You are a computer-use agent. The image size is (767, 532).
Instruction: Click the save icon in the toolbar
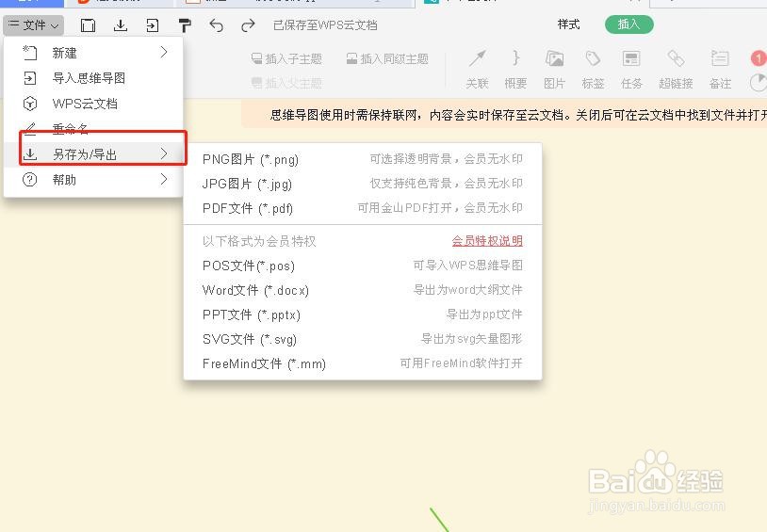point(88,24)
